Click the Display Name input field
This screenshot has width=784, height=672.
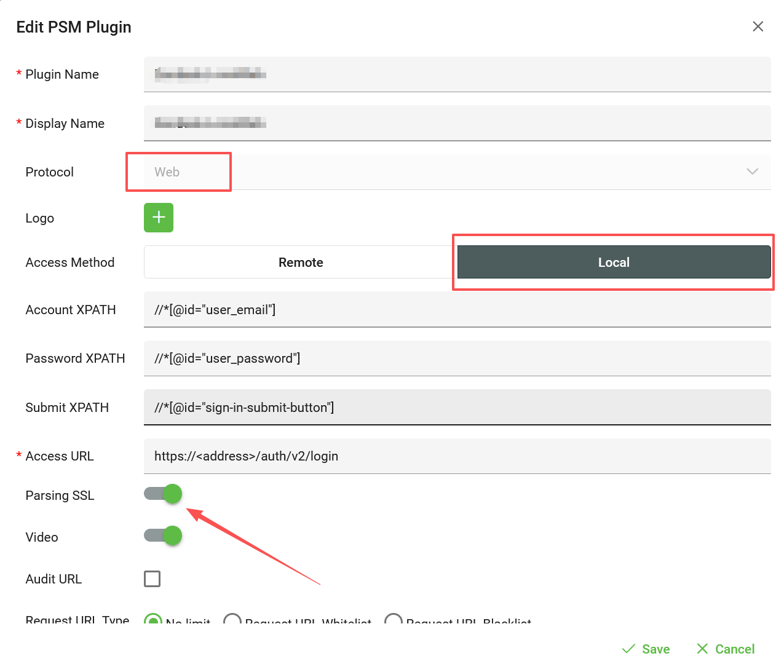tap(457, 123)
